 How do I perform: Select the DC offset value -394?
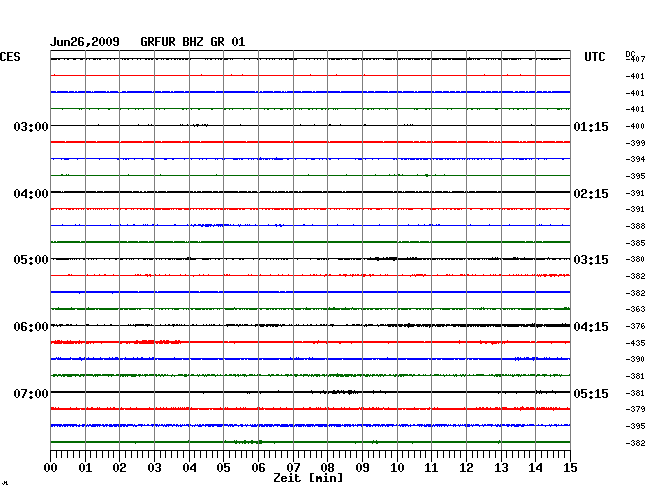[635, 159]
